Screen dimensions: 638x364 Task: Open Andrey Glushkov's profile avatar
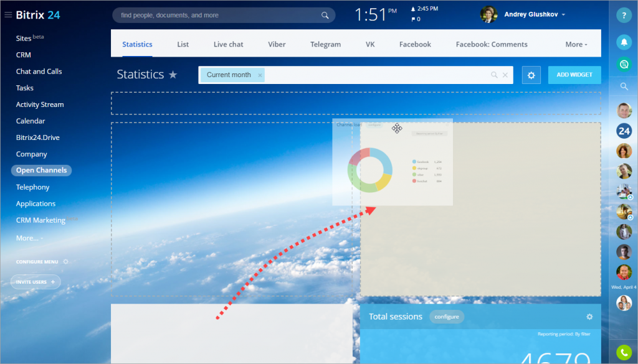click(x=488, y=15)
